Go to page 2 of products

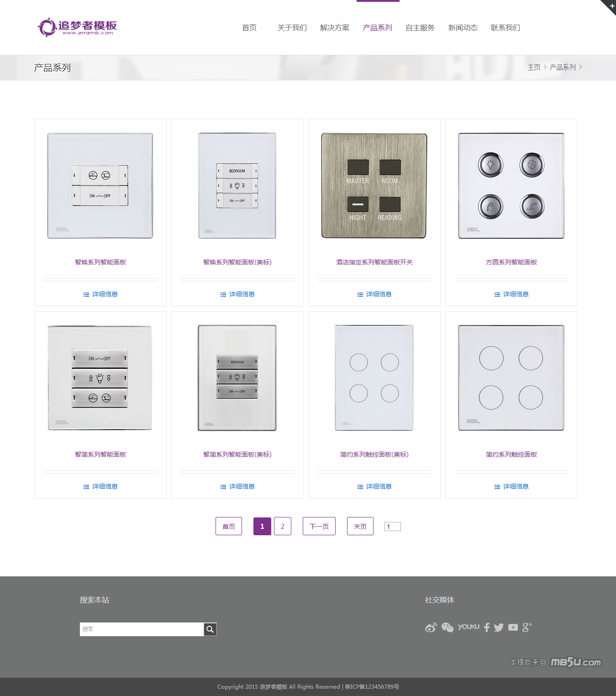[x=282, y=526]
